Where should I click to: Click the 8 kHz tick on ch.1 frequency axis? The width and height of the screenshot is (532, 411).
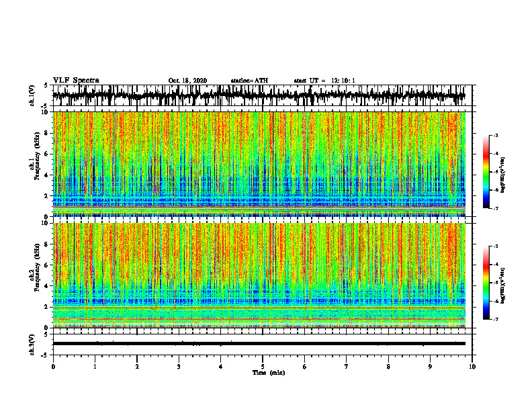(x=46, y=133)
